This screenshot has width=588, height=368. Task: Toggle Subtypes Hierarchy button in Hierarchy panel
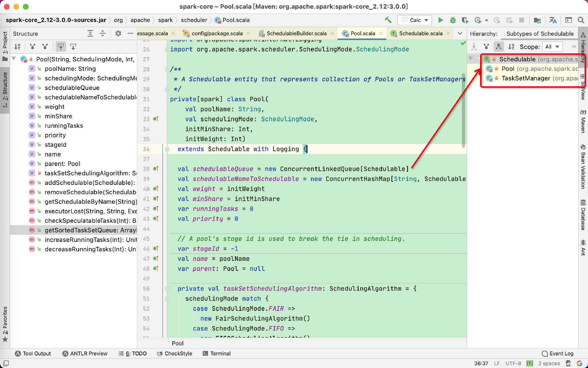(499, 46)
